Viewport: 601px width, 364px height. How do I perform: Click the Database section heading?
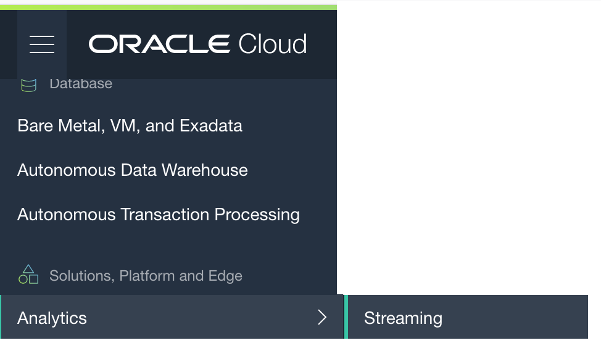click(x=81, y=84)
